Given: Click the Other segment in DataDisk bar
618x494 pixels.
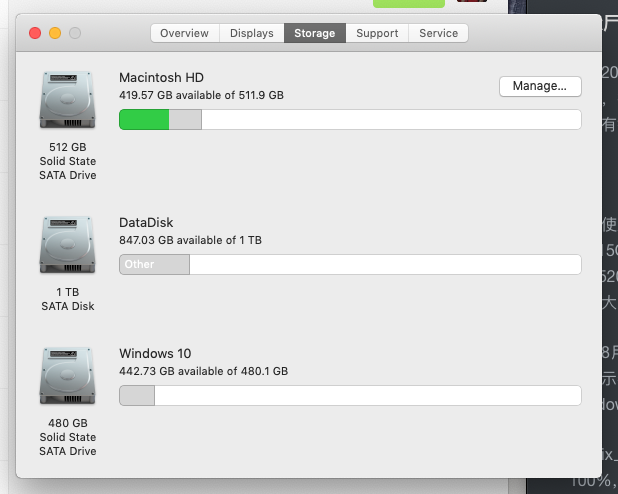Looking at the screenshot, I should click(154, 264).
